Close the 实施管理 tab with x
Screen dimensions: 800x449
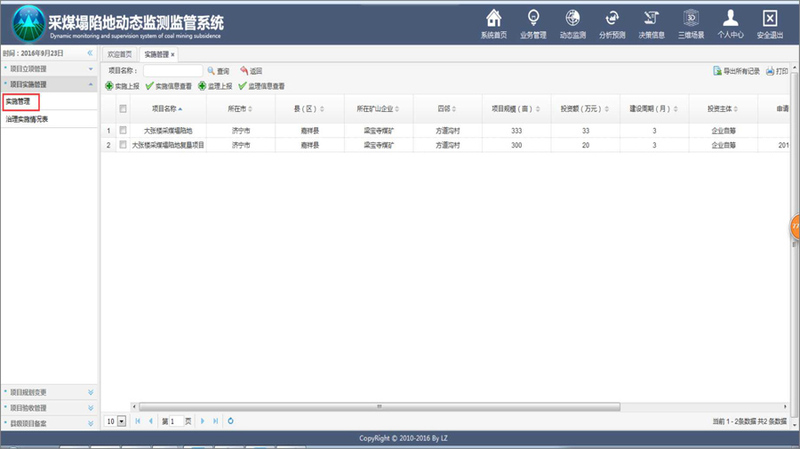click(172, 55)
